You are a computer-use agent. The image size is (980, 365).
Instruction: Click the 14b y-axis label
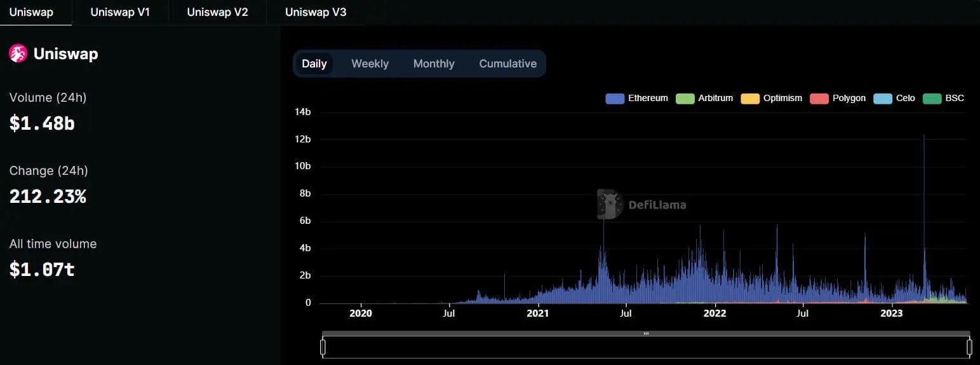(x=303, y=112)
